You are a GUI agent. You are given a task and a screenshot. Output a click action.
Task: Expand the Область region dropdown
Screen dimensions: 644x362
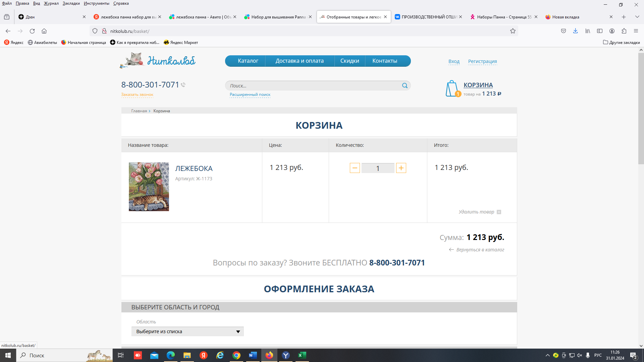[187, 331]
